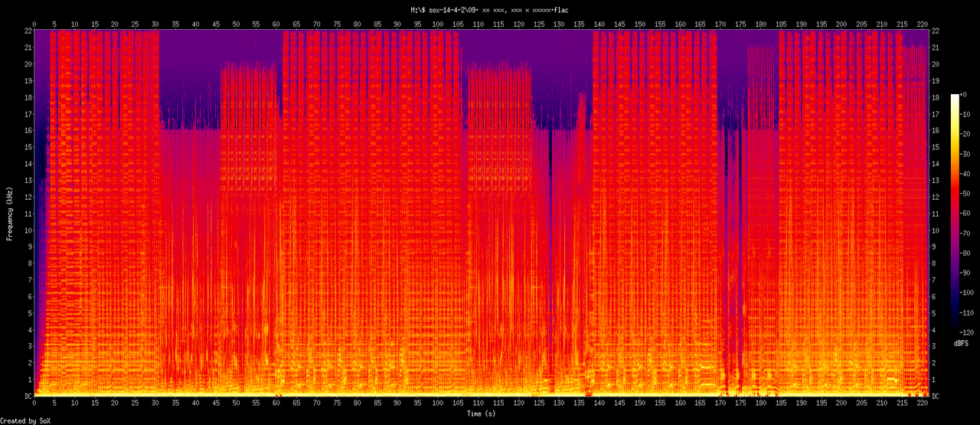
Task: Click the '-80' color scale label
Action: click(966, 253)
